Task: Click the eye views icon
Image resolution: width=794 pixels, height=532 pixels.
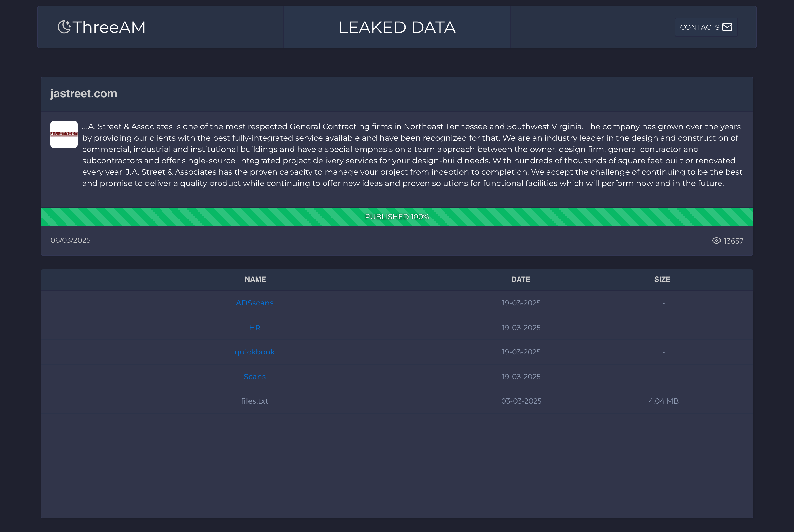Action: pyautogui.click(x=716, y=240)
